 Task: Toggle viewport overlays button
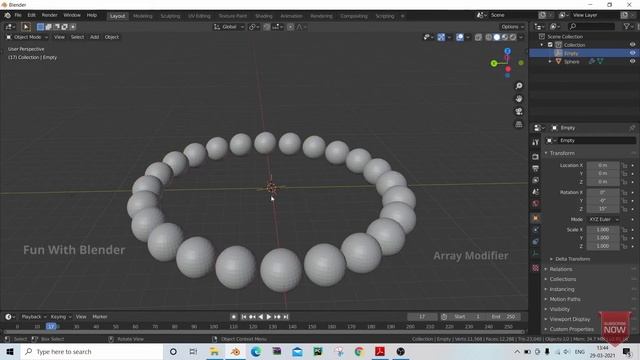click(x=460, y=37)
